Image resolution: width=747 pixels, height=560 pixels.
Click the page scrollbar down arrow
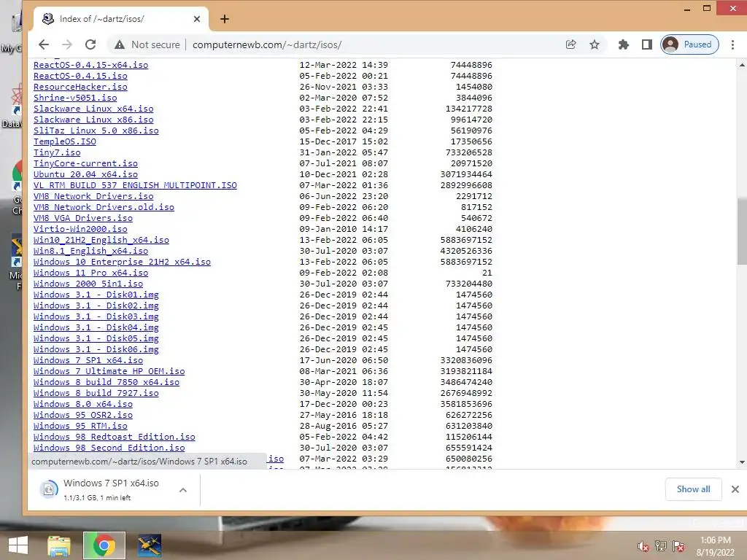pyautogui.click(x=742, y=462)
